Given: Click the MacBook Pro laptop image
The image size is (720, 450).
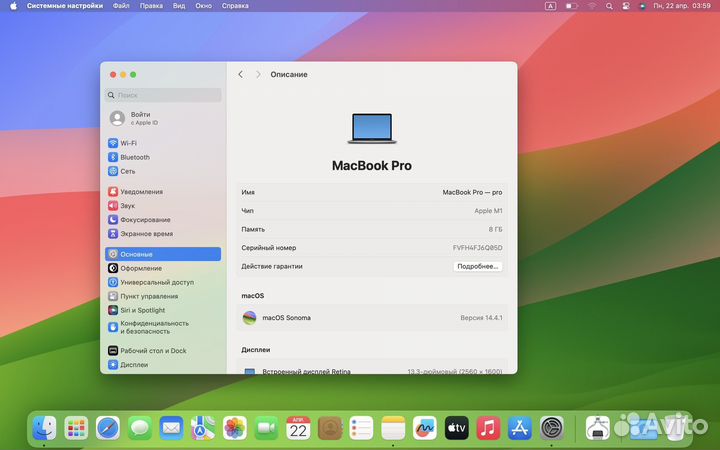Looking at the screenshot, I should coord(372,128).
